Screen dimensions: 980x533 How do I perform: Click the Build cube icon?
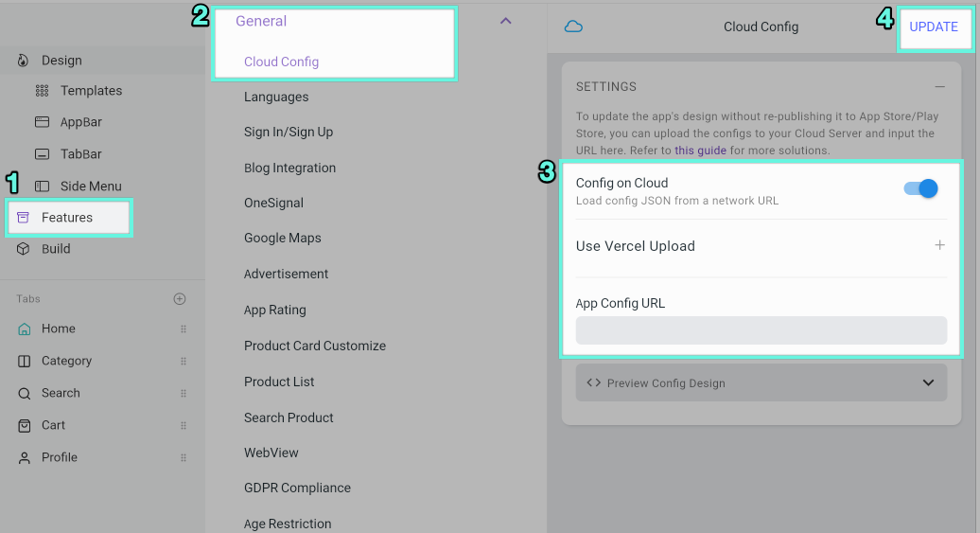coord(23,248)
